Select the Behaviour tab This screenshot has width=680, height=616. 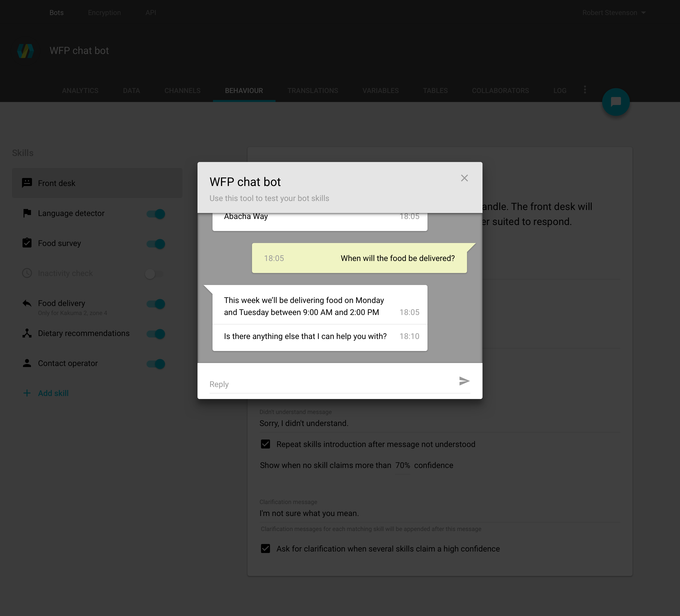coord(244,90)
